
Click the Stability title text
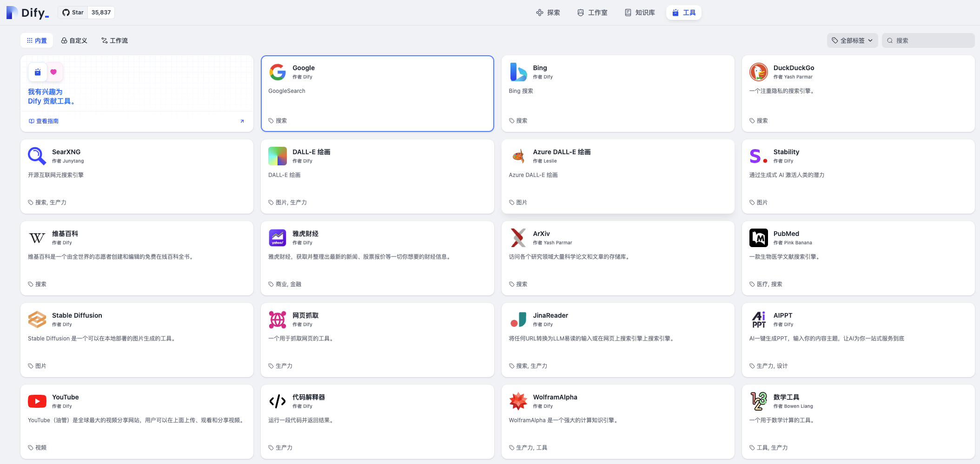786,152
